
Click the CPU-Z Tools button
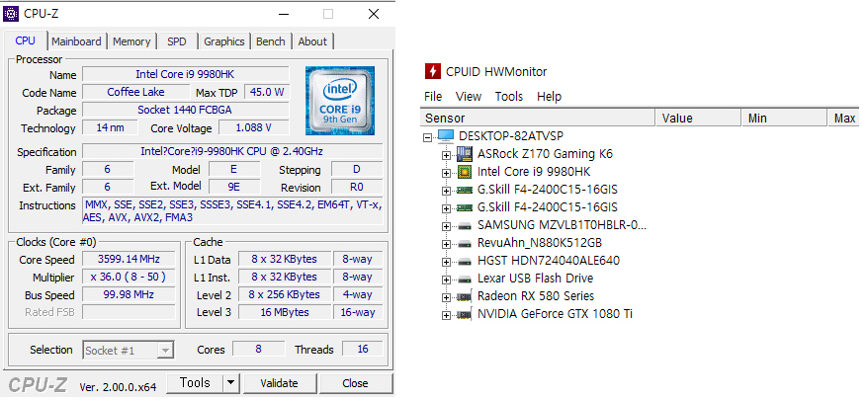coord(195,383)
